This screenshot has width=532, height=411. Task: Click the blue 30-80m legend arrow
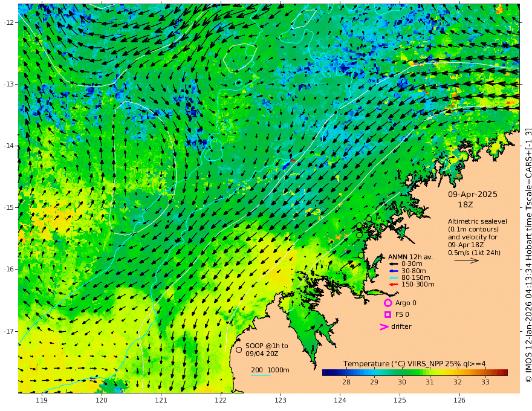(x=394, y=271)
